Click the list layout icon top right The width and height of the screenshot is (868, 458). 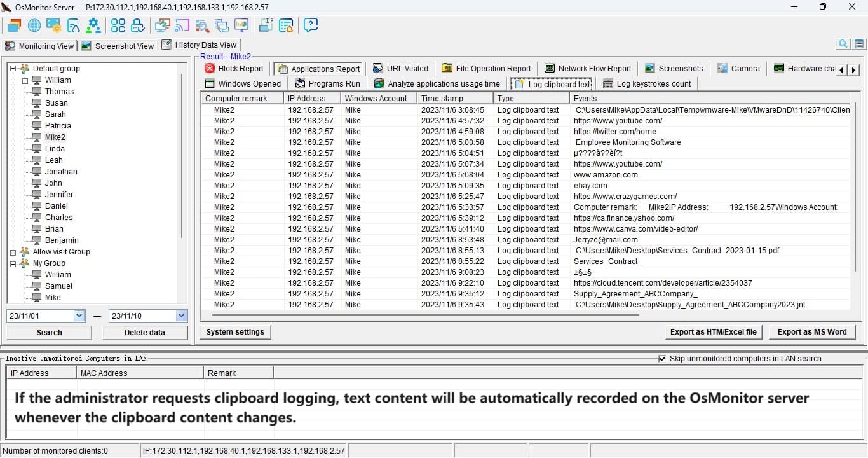859,44
